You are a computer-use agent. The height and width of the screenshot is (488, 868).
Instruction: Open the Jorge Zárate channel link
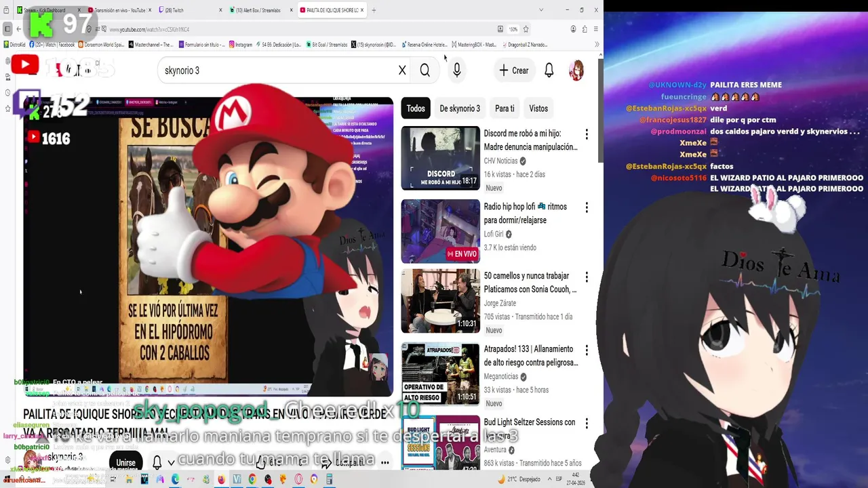500,303
